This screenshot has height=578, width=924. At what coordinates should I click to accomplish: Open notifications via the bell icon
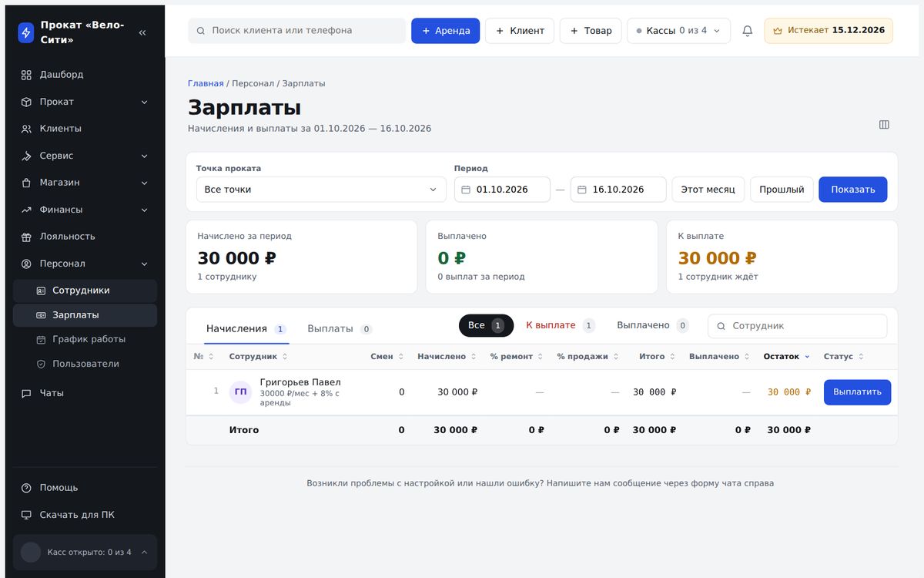tap(747, 31)
